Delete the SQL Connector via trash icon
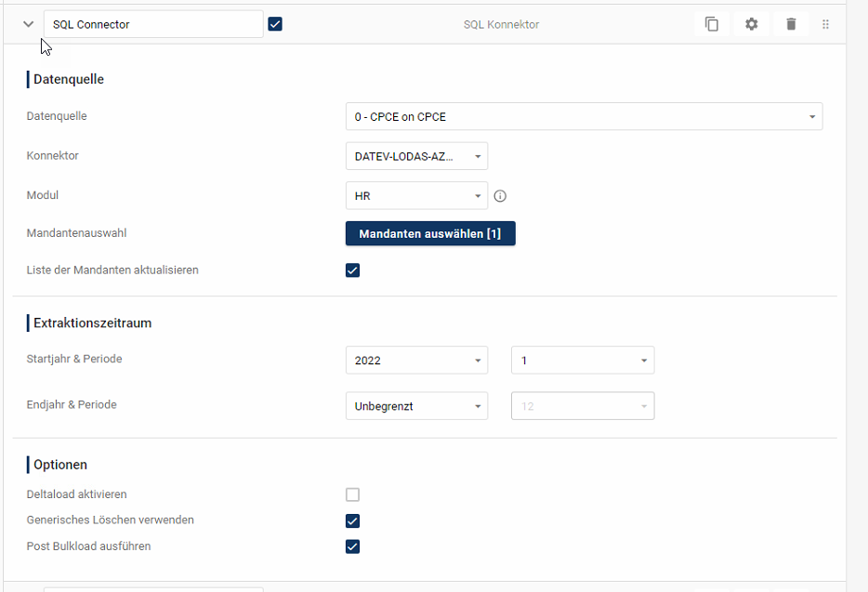This screenshot has height=592, width=868. pos(791,24)
